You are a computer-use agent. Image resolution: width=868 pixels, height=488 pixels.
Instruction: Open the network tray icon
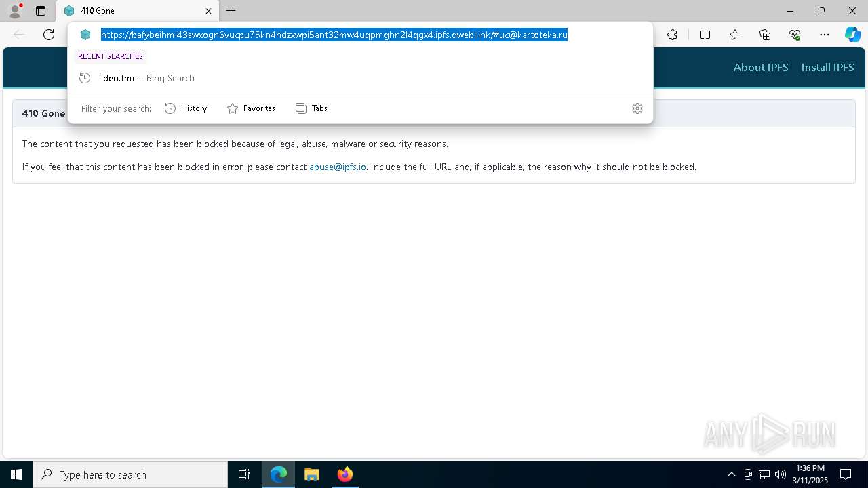click(x=764, y=474)
